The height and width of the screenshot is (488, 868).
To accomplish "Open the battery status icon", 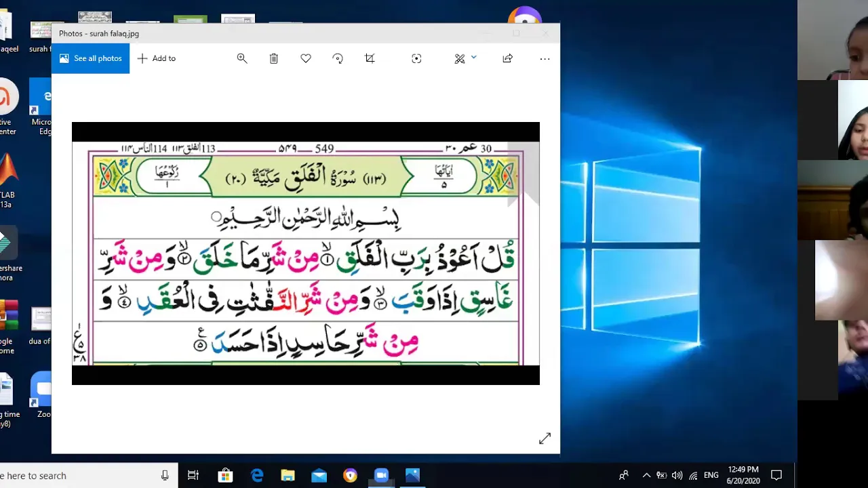I will 661,476.
